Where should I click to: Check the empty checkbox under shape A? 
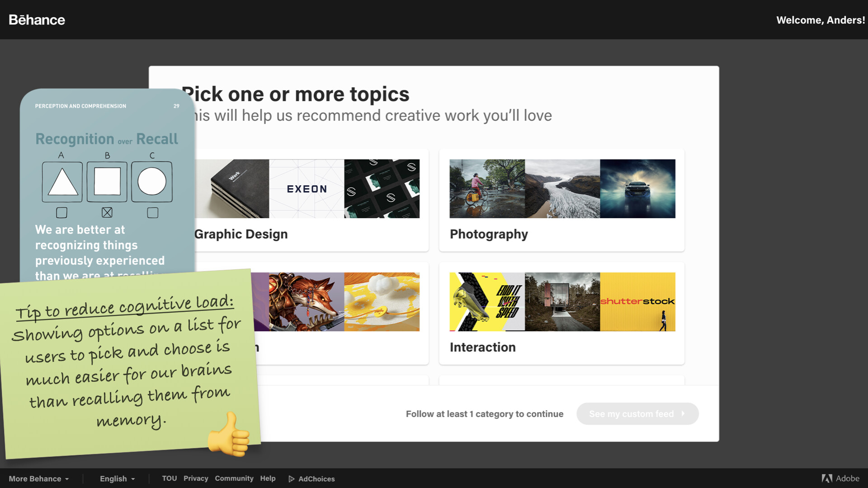[x=62, y=212]
